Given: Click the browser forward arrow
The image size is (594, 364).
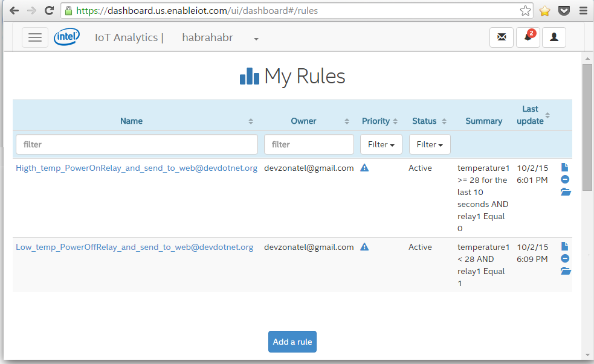Looking at the screenshot, I should pyautogui.click(x=32, y=11).
